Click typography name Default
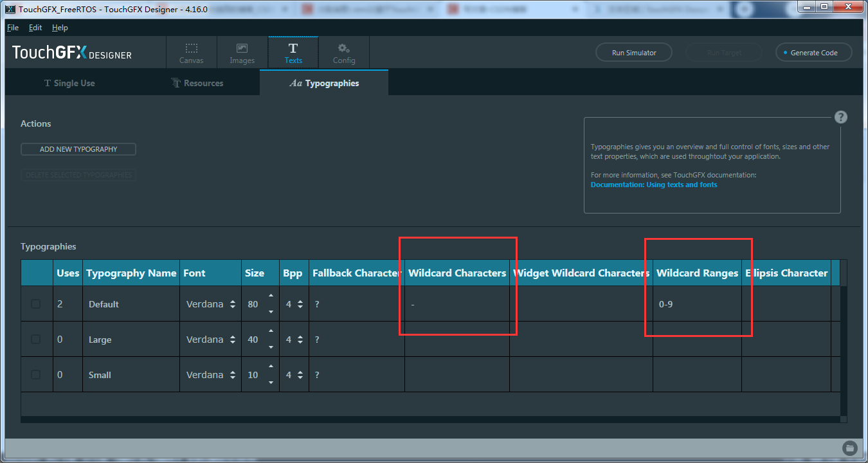The image size is (868, 463). click(104, 304)
